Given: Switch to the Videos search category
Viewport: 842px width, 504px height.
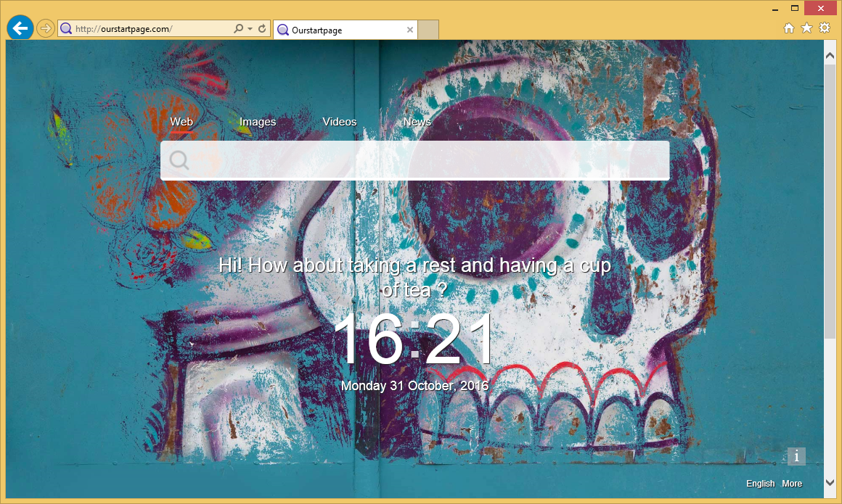Looking at the screenshot, I should click(339, 122).
